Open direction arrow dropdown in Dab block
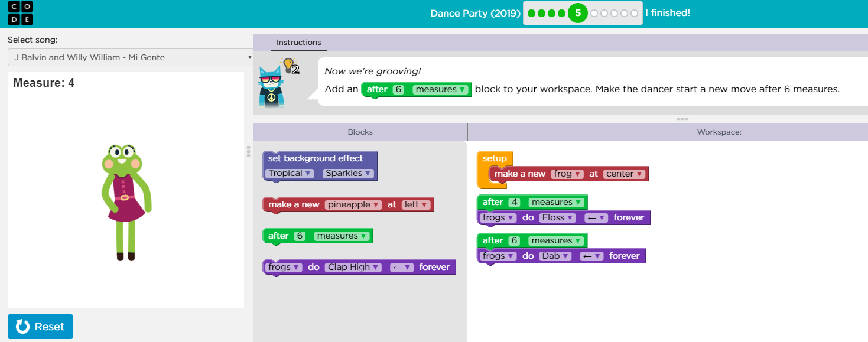 click(592, 256)
